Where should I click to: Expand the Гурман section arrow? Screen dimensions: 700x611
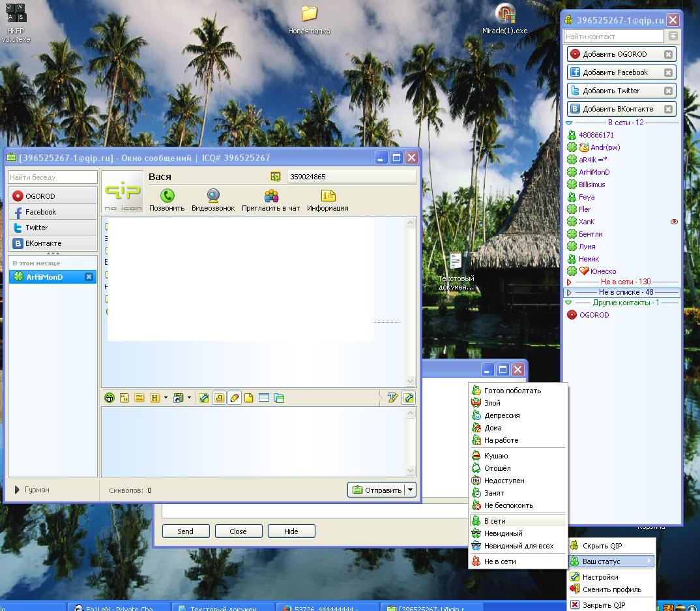point(17,490)
